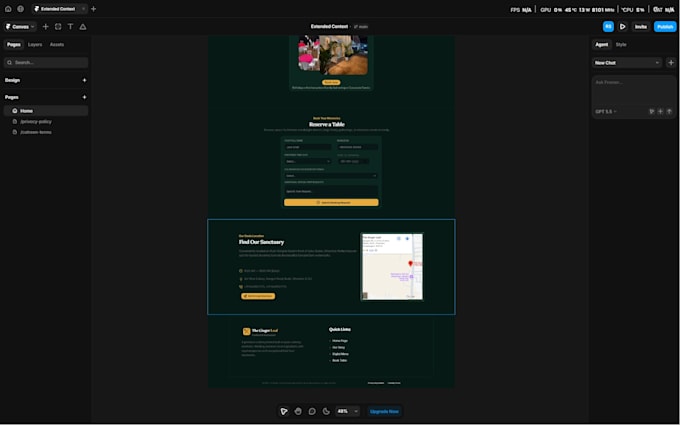Click the main branch label

(361, 26)
